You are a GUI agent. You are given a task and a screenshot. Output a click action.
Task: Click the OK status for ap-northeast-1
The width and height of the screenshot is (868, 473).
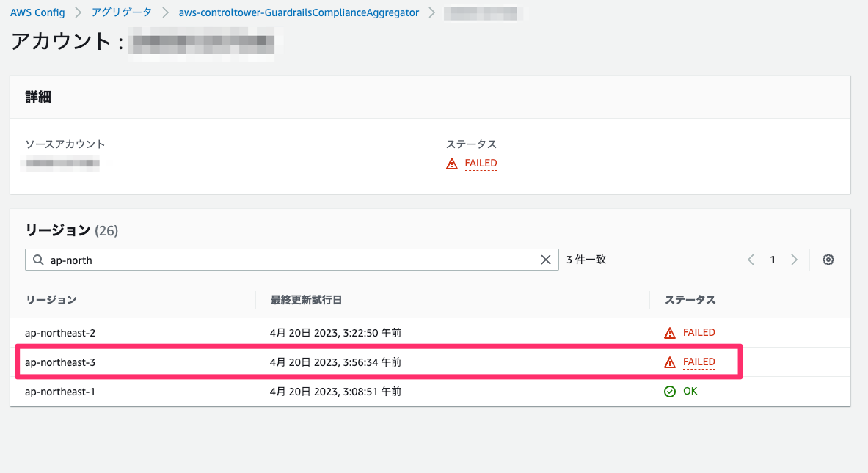coord(690,391)
